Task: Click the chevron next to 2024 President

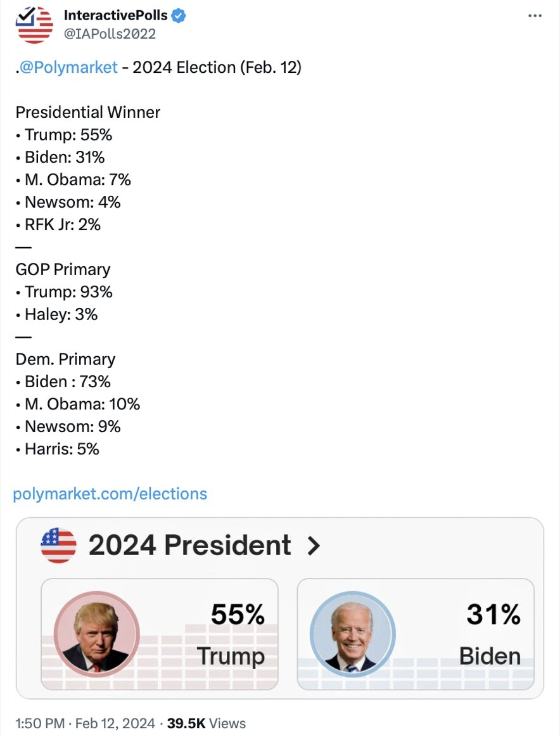Action: click(x=314, y=546)
